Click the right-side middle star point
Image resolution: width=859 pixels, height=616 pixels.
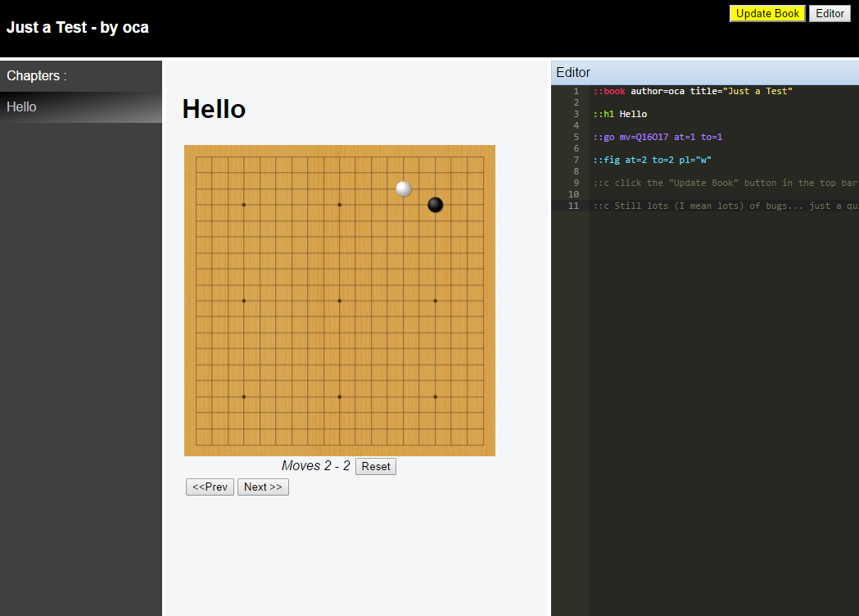tap(436, 301)
